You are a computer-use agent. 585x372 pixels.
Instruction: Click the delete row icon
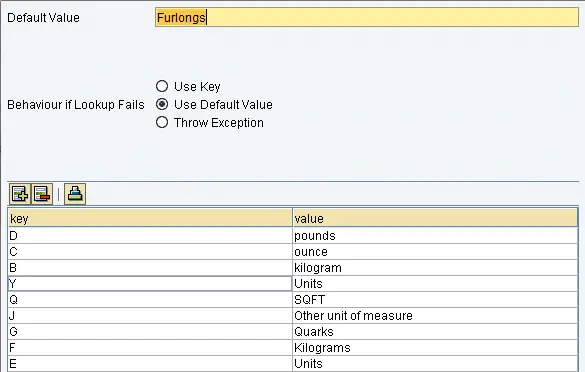(42, 194)
